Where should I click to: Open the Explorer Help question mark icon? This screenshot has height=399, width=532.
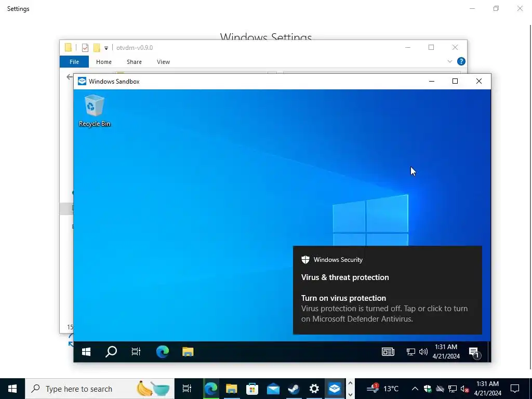point(461,61)
